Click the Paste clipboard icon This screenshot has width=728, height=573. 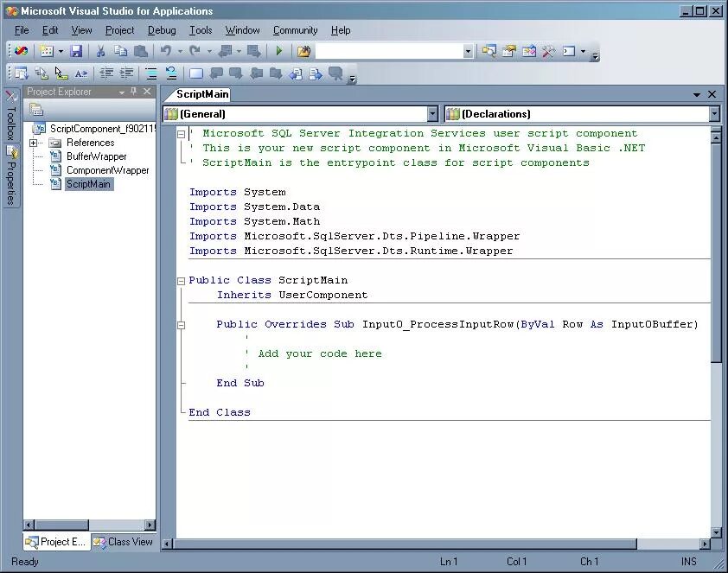click(x=141, y=51)
